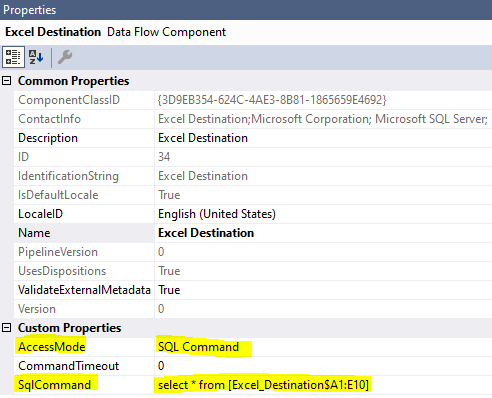Select the PipelineVersion property row
Image resolution: width=492 pixels, height=398 pixels.
253,252
